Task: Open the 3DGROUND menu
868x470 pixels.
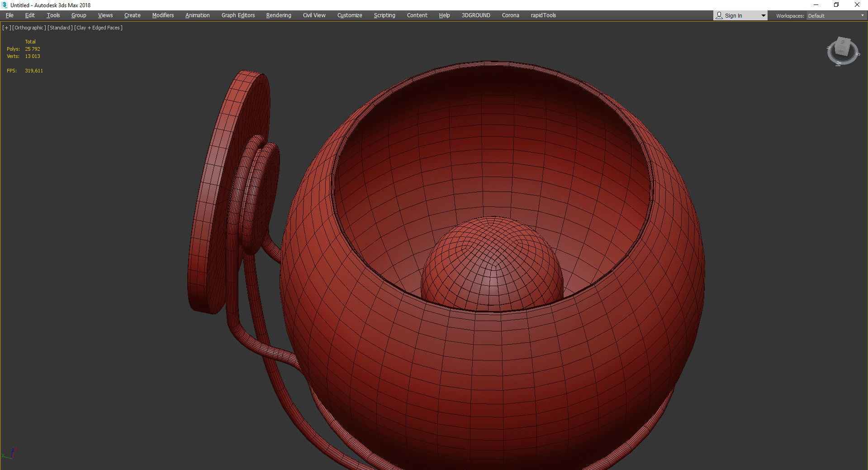Action: (x=476, y=15)
